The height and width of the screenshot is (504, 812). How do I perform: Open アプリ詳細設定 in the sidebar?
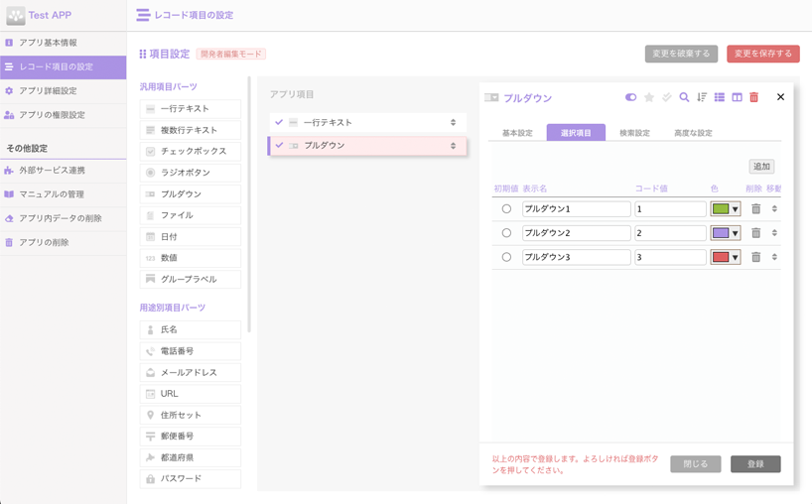click(64, 90)
